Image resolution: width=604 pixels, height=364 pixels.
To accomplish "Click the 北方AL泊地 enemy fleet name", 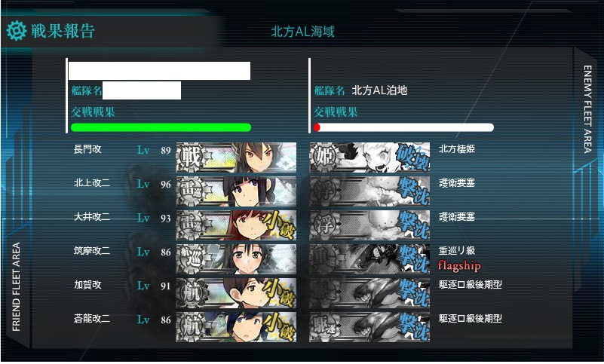I will [379, 90].
